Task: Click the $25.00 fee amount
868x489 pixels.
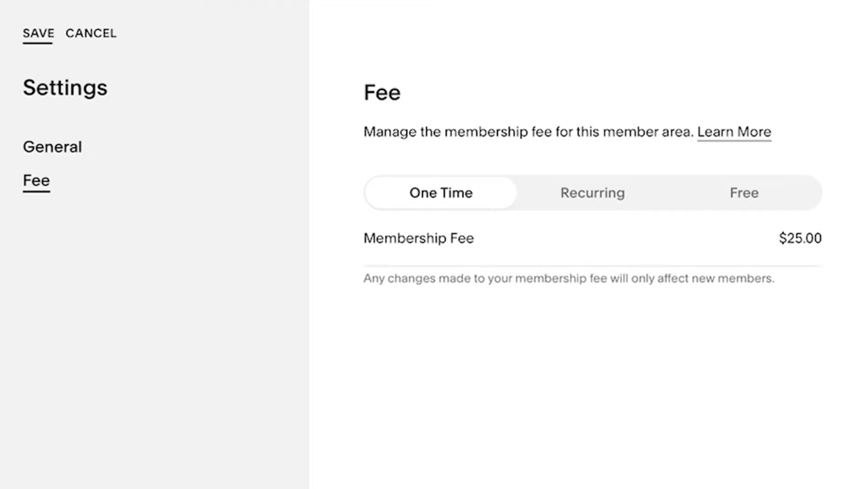Action: point(800,238)
